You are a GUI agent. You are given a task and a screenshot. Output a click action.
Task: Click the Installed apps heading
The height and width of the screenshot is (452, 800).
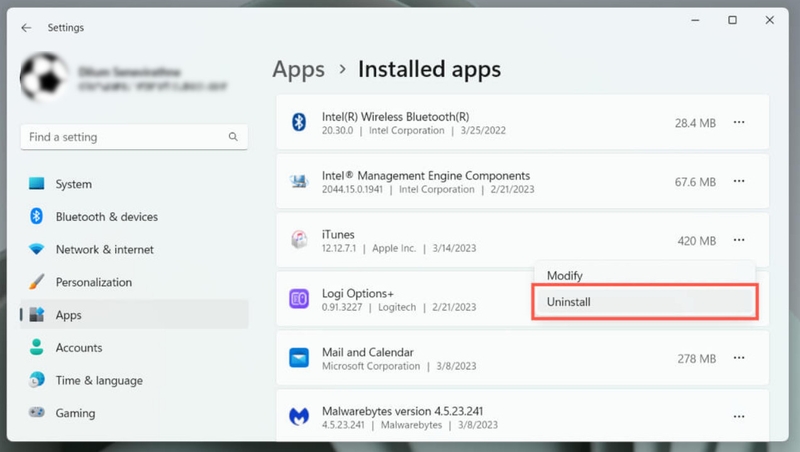429,69
